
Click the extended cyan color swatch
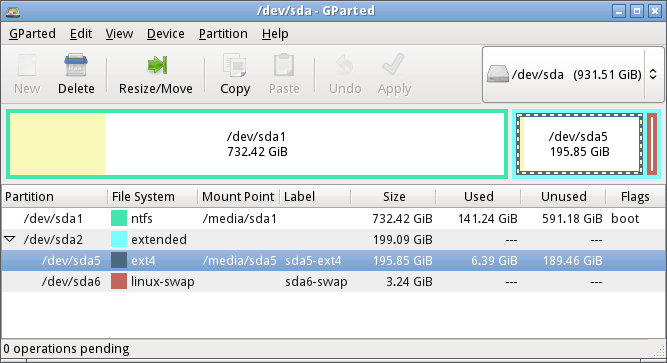click(119, 239)
